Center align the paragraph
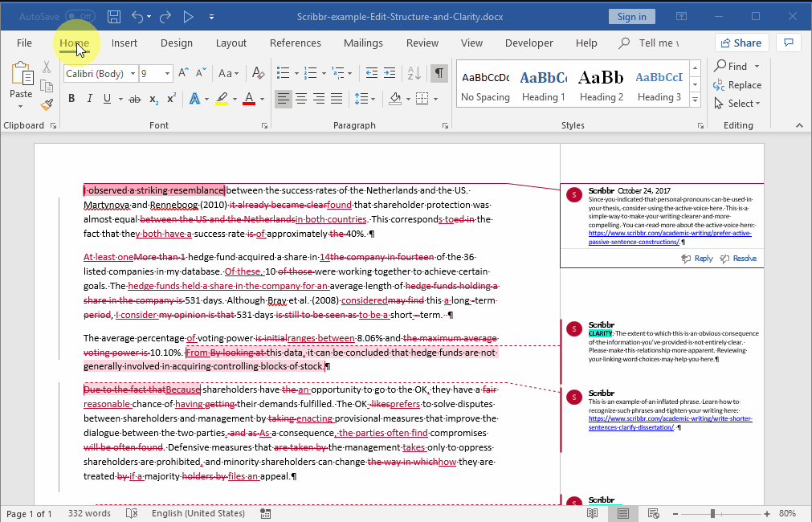 (301, 99)
